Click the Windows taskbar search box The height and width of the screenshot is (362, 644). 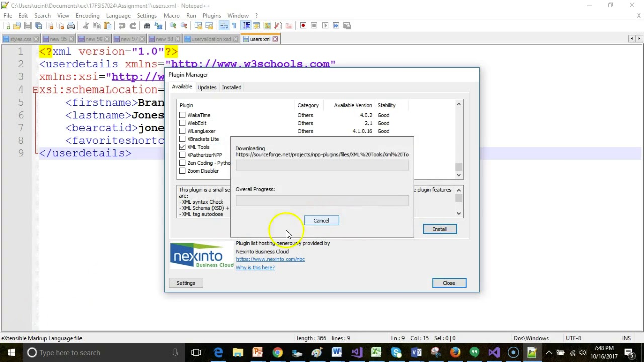(x=101, y=353)
